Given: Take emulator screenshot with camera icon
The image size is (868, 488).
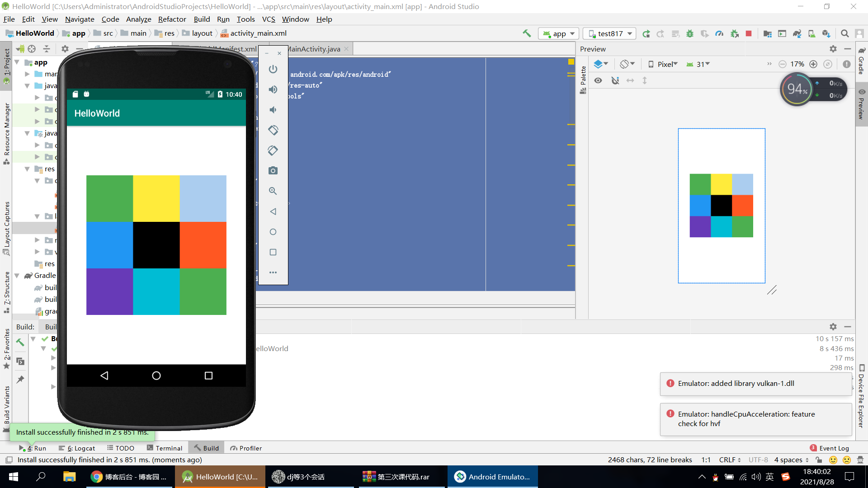Looking at the screenshot, I should (x=273, y=171).
